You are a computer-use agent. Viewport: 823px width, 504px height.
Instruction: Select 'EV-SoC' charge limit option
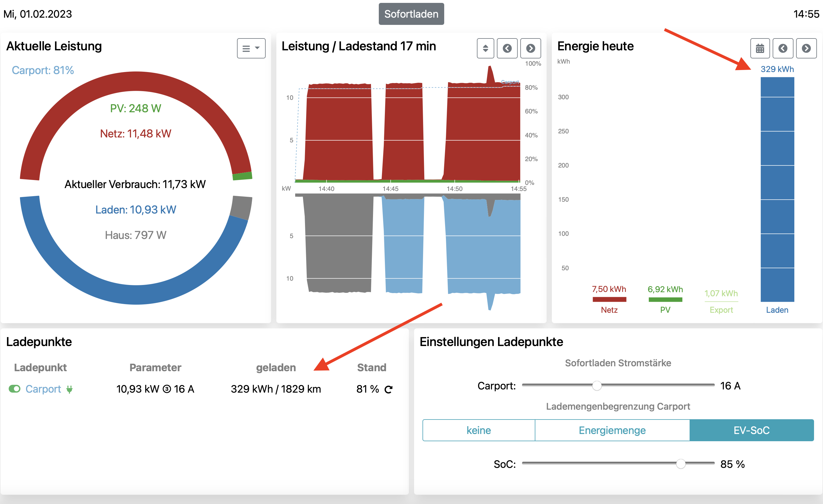(x=751, y=430)
